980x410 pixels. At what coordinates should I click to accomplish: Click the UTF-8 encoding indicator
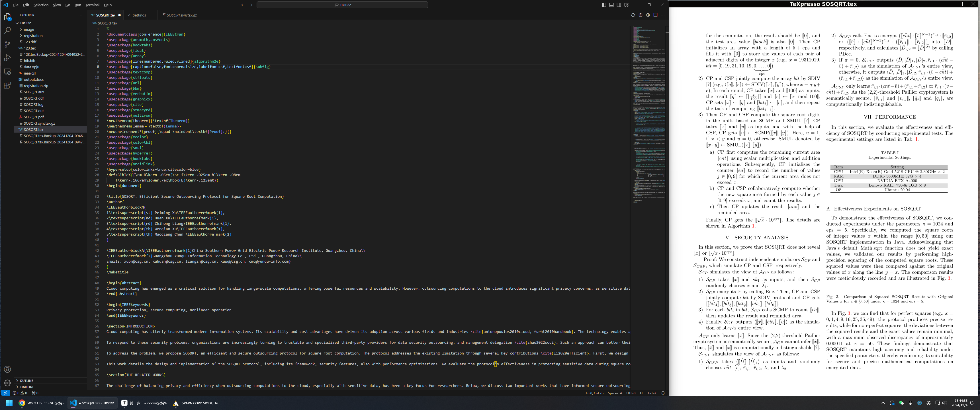(x=631, y=393)
